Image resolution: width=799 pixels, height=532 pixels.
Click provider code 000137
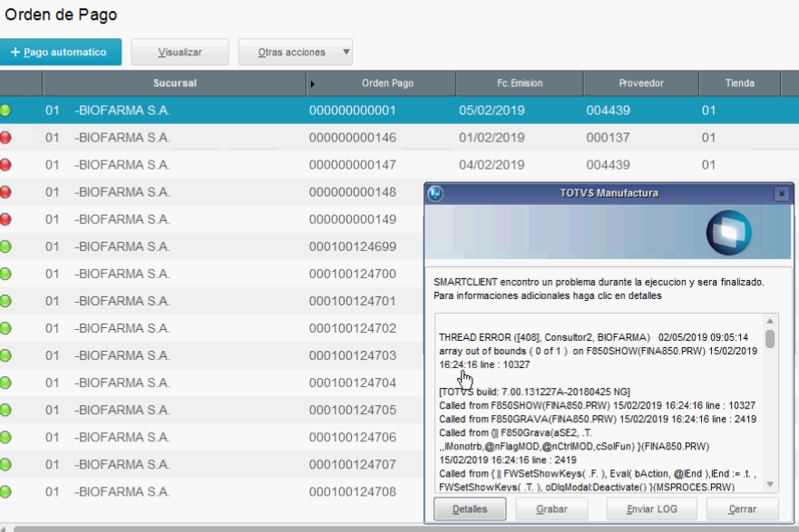pyautogui.click(x=608, y=138)
